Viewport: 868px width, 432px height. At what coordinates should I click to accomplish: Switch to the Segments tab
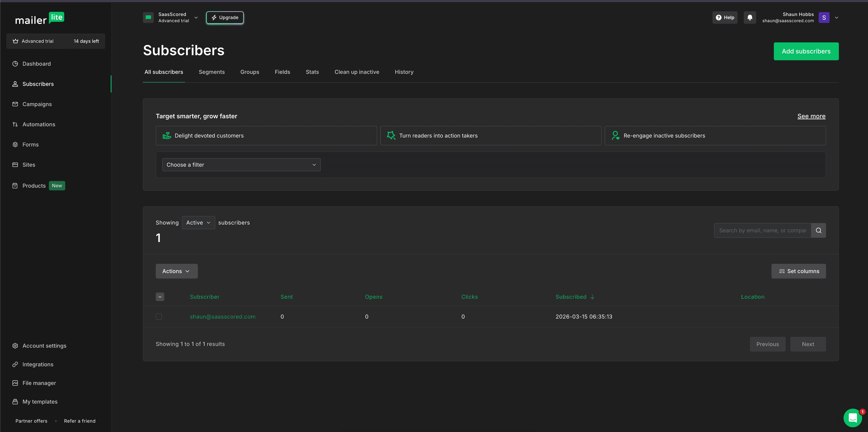click(x=212, y=72)
